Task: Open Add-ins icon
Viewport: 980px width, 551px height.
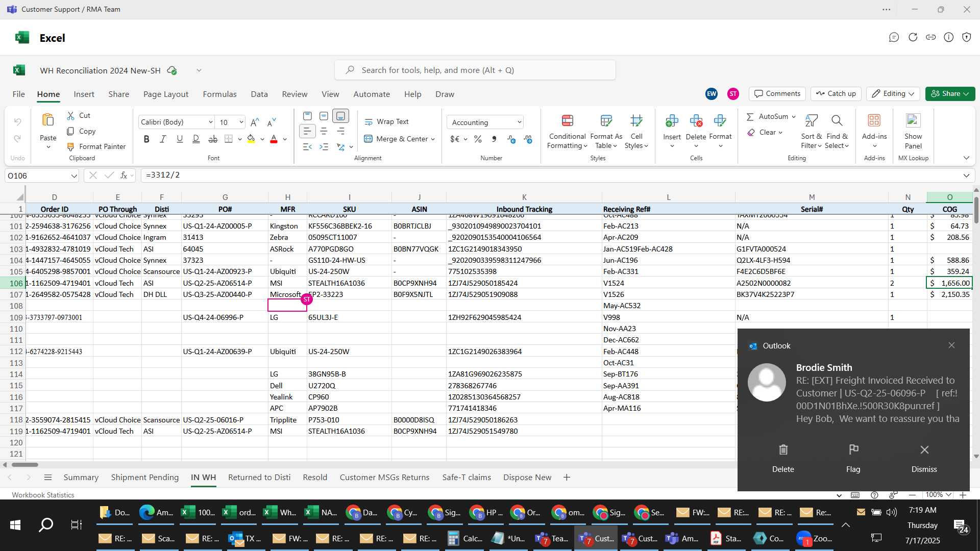Action: (x=874, y=121)
